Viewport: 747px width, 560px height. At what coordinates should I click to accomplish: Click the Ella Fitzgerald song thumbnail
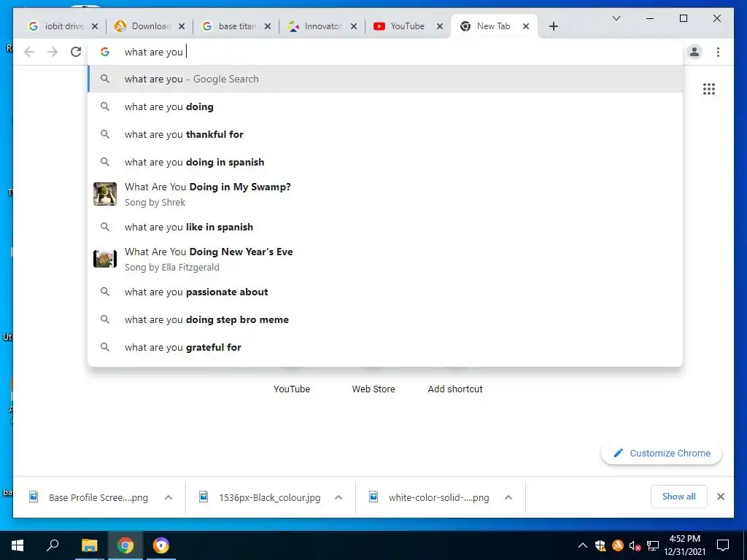105,259
